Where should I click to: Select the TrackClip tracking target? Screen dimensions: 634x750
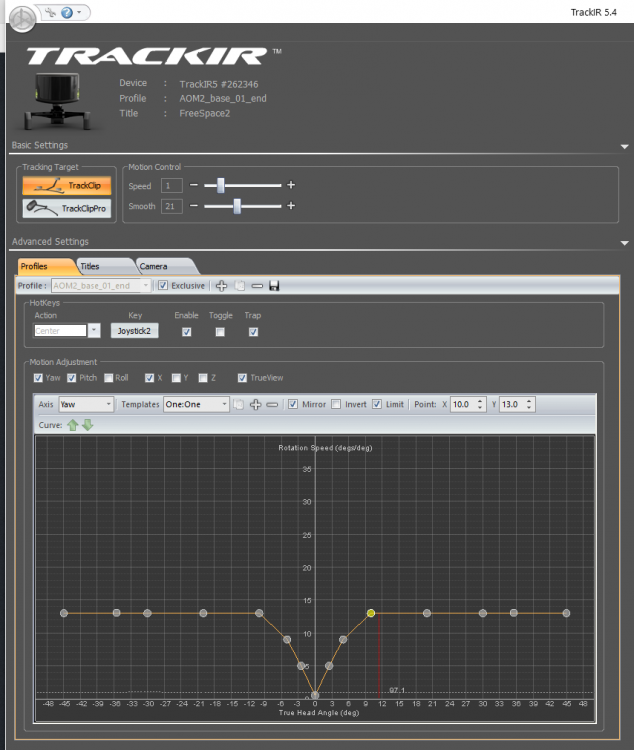pyautogui.click(x=67, y=186)
